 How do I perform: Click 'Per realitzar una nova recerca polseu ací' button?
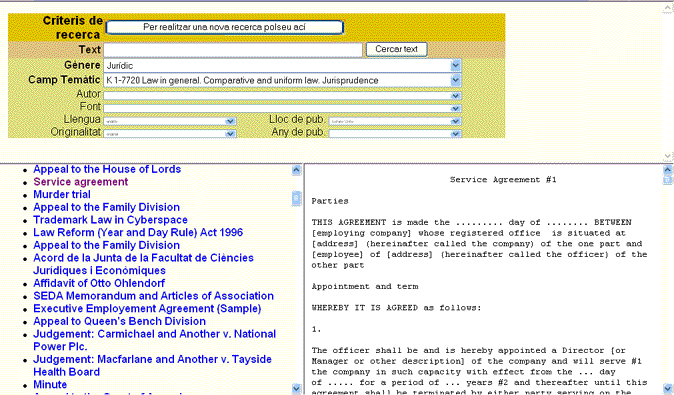tap(224, 27)
